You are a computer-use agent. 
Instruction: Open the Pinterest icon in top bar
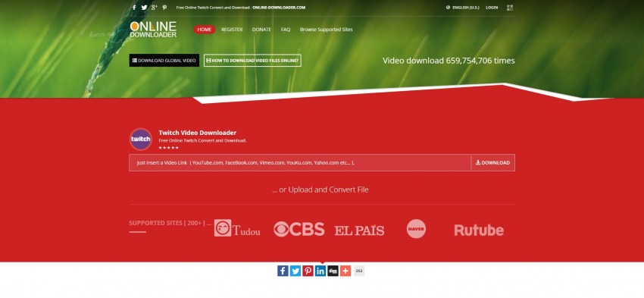pos(164,8)
